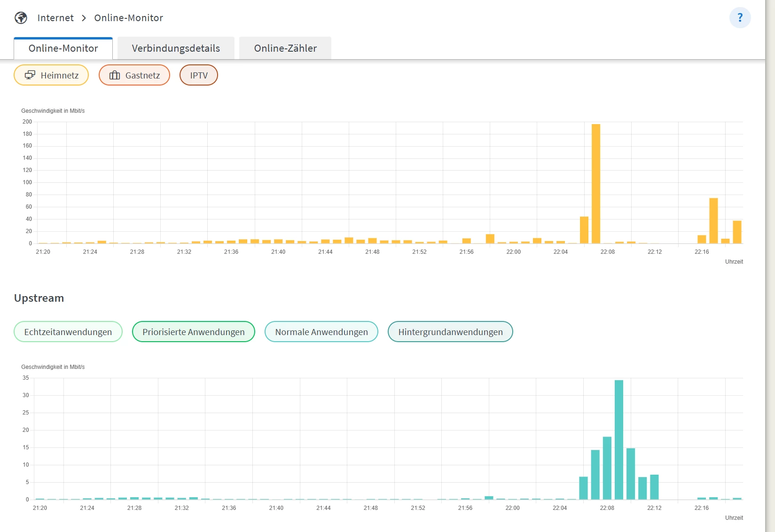The image size is (775, 532).
Task: Click the Uhrzeit label under downstream chart
Action: pyautogui.click(x=734, y=262)
